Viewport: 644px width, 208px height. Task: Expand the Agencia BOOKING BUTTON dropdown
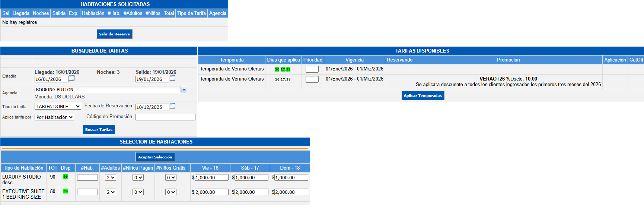tap(184, 89)
